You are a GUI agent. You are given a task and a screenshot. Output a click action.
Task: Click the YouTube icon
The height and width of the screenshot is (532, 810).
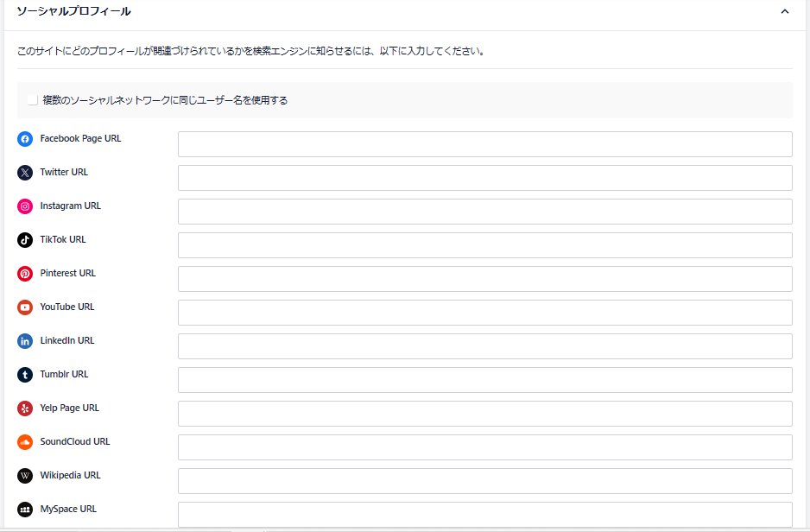(x=25, y=307)
